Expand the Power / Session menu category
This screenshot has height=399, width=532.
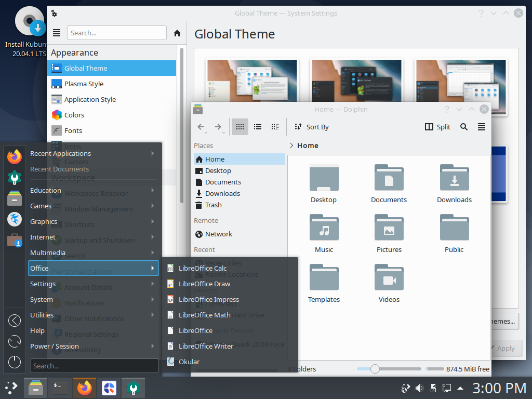click(x=94, y=347)
